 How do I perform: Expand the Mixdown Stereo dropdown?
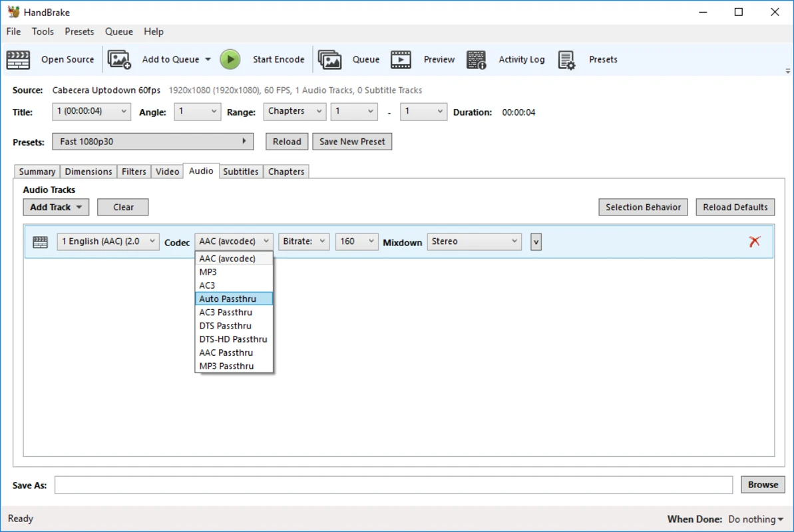(475, 241)
